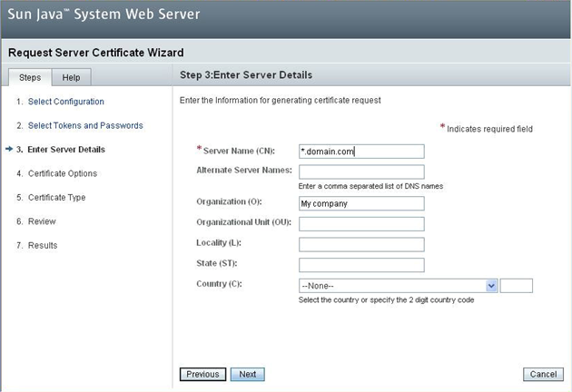This screenshot has height=392, width=572.
Task: Click Review in the steps list
Action: 42,221
